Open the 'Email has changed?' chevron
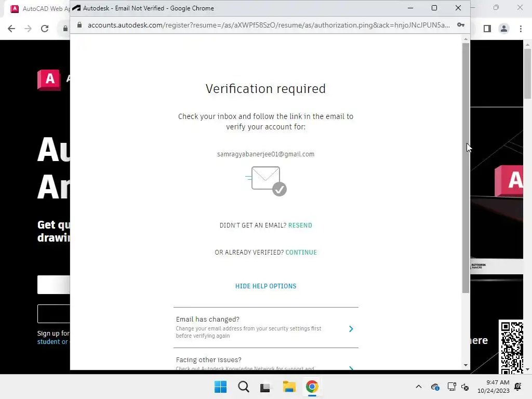 (351, 329)
